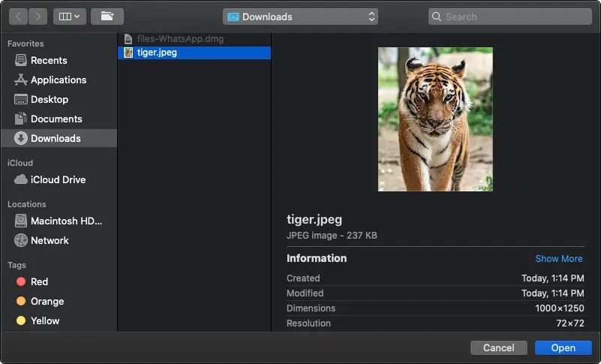The image size is (601, 364).
Task: Click the Information heading
Action: [x=317, y=258]
